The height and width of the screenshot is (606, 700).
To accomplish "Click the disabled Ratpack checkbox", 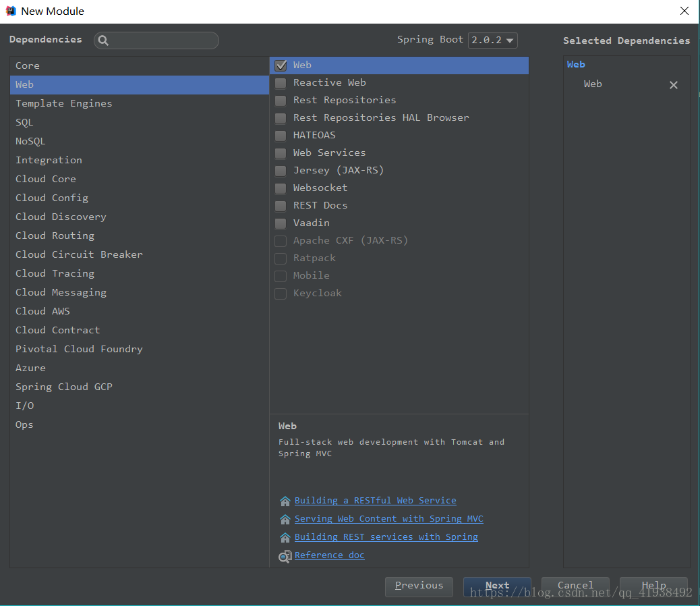I will click(x=281, y=258).
